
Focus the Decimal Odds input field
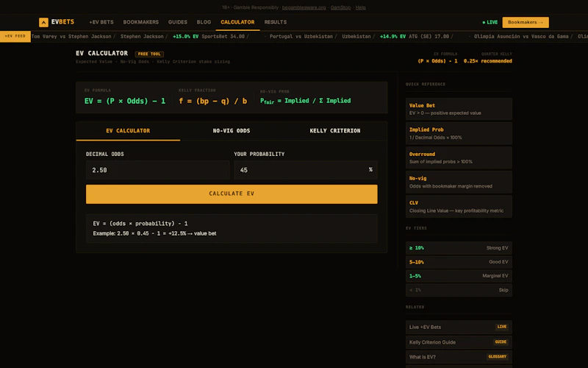click(157, 170)
